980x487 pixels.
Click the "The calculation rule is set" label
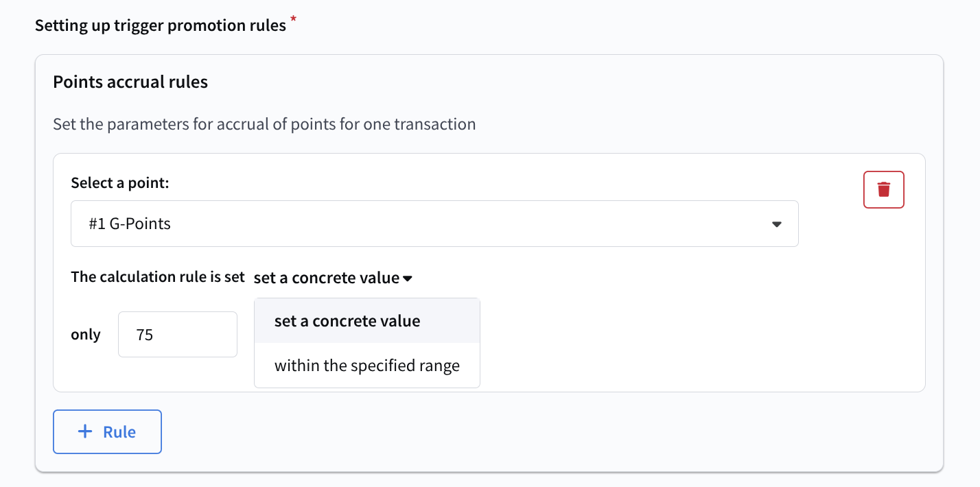point(158,277)
